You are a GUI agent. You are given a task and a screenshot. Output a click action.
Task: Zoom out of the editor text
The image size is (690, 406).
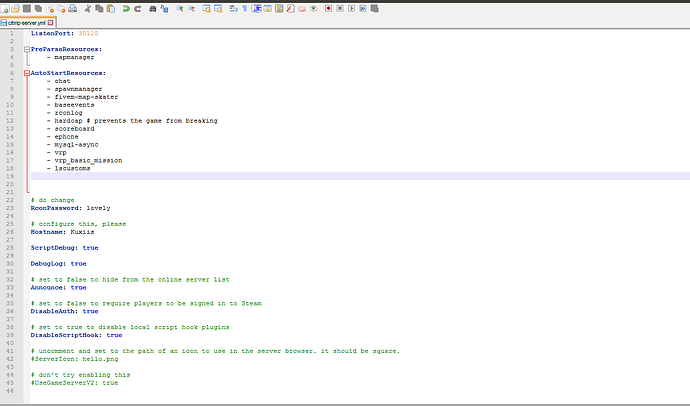[x=191, y=8]
